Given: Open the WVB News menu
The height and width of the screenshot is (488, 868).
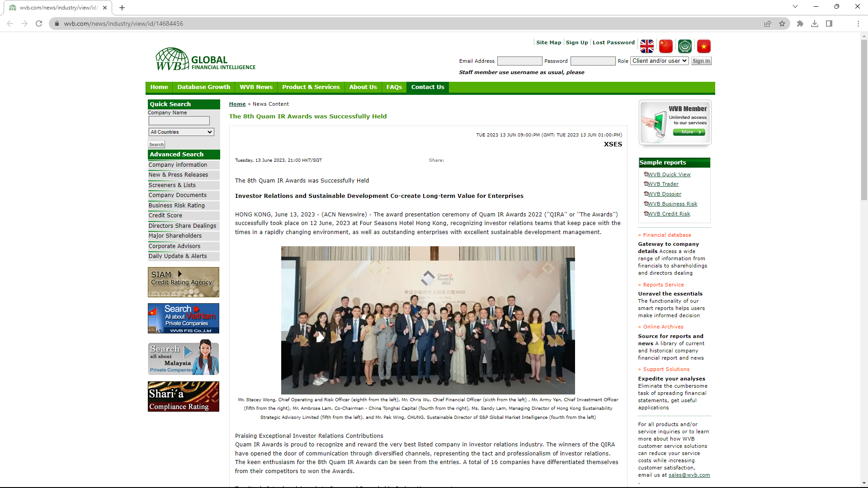Looking at the screenshot, I should [256, 87].
